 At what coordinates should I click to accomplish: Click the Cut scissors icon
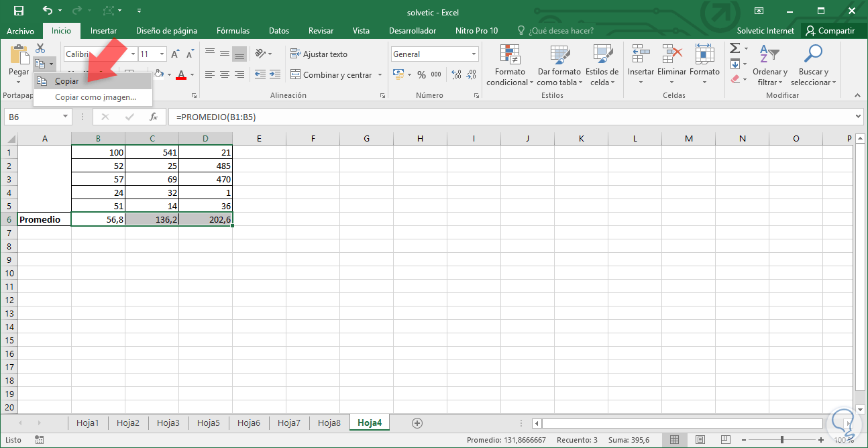40,48
